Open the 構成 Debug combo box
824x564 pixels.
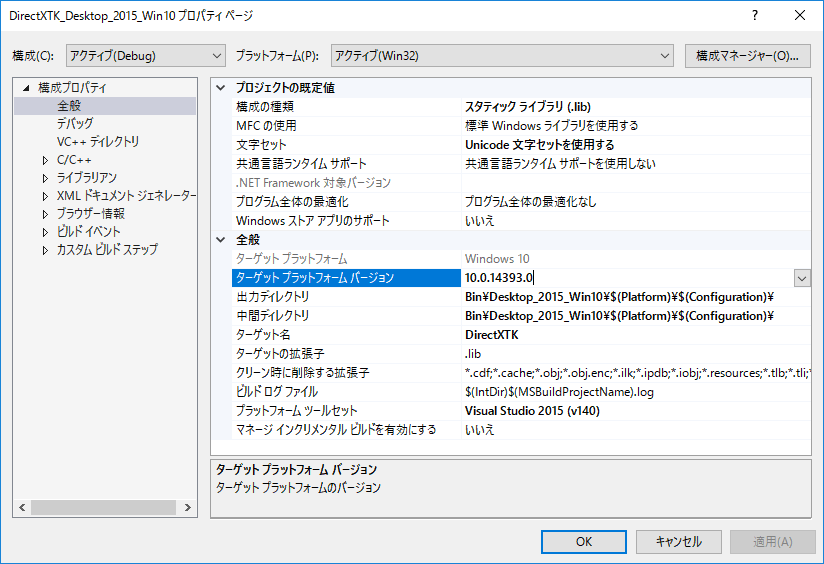tap(146, 56)
